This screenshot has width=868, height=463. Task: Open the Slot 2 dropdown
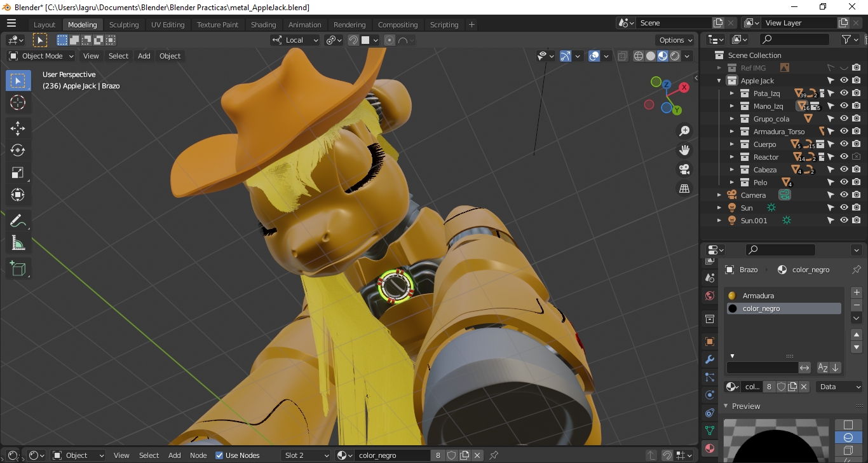click(x=306, y=455)
